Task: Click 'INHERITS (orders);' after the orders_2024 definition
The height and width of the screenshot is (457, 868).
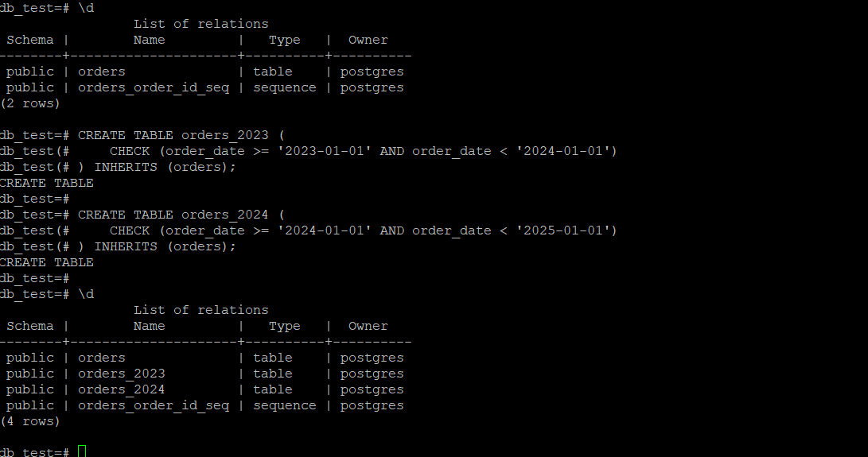Action: click(x=165, y=246)
